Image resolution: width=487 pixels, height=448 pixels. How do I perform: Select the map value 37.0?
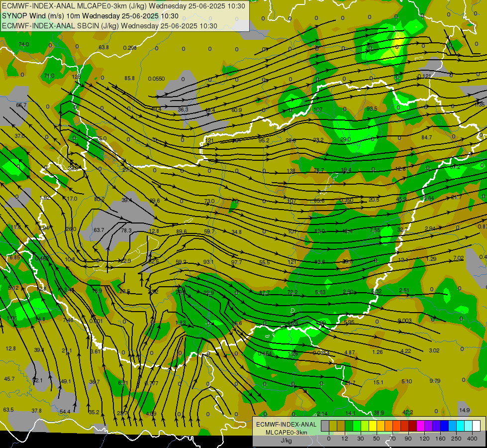pos(19,136)
